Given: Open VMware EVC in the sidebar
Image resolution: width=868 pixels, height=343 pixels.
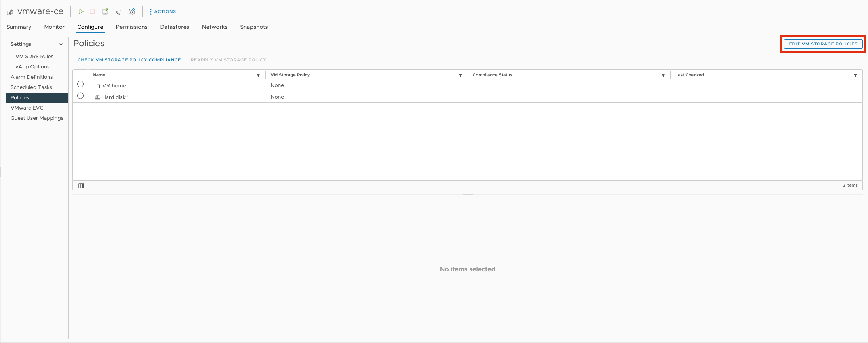Looking at the screenshot, I should click(x=27, y=108).
